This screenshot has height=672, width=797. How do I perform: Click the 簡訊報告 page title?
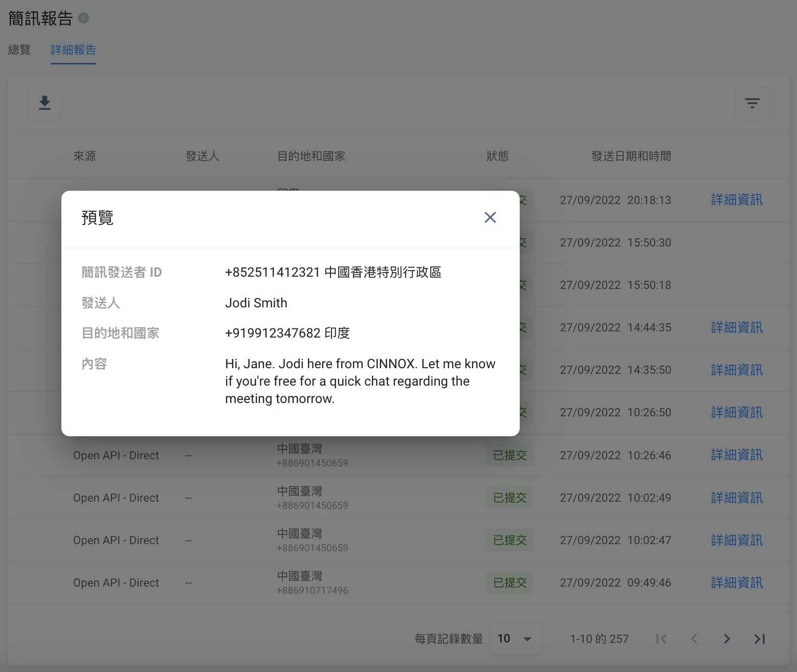click(41, 18)
